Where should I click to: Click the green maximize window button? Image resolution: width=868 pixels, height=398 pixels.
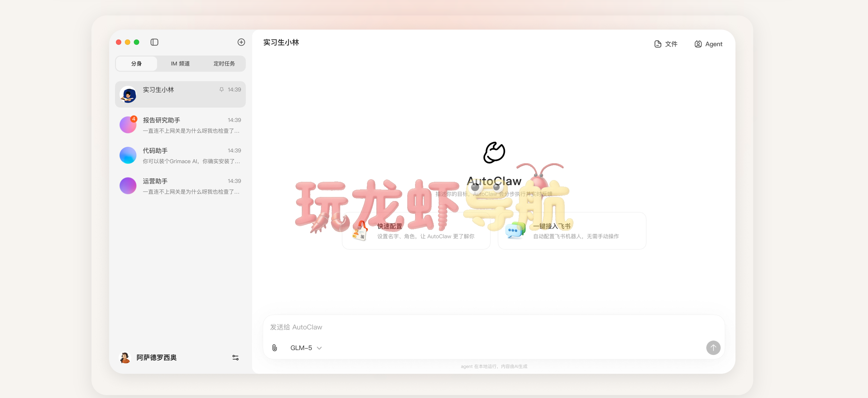(x=137, y=42)
